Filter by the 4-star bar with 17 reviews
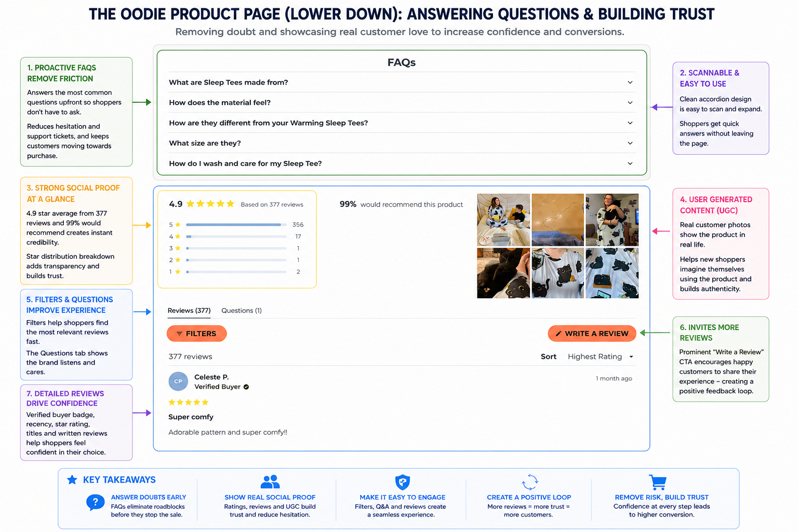Screen dimensions: 798x532 pos(236,236)
